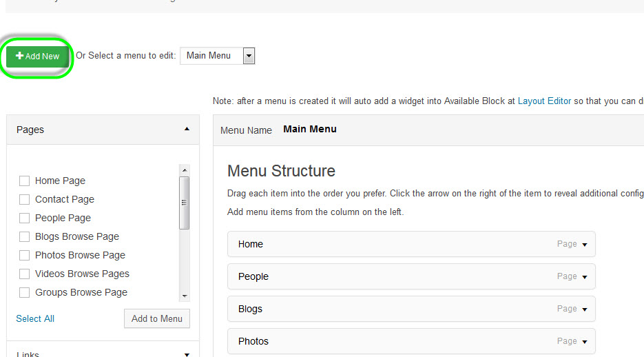
Task: Check the Home Page checkbox
Action: [25, 181]
